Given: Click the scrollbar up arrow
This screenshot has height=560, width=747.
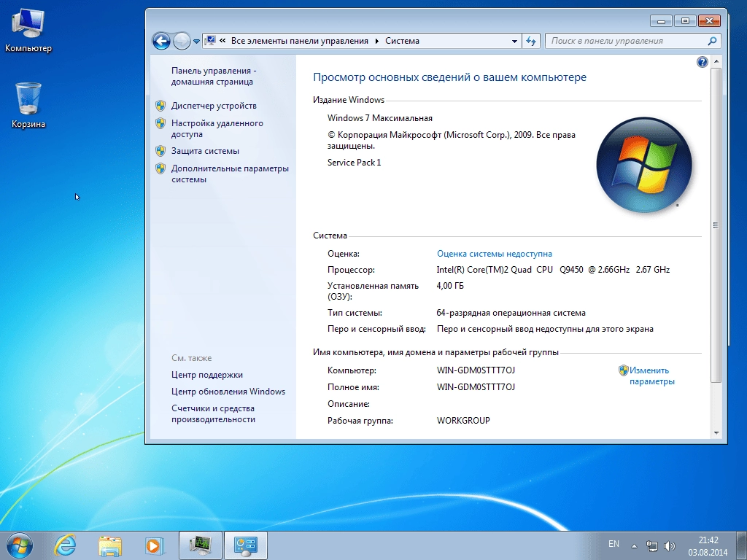Looking at the screenshot, I should [x=716, y=62].
